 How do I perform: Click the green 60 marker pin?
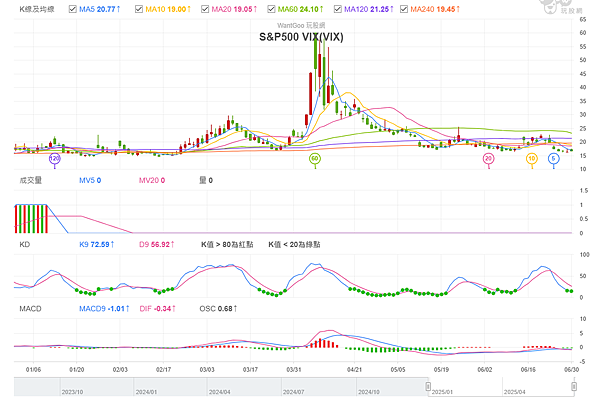click(315, 158)
